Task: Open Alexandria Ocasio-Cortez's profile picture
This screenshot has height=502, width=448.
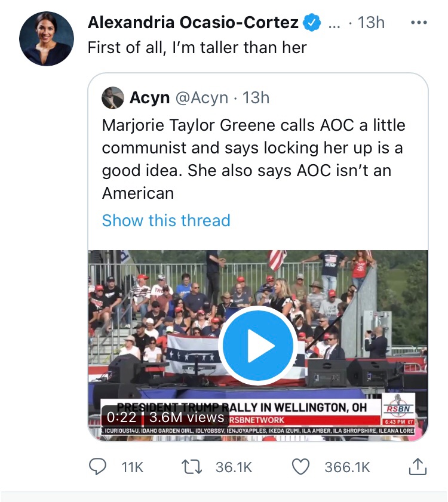Action: [47, 38]
